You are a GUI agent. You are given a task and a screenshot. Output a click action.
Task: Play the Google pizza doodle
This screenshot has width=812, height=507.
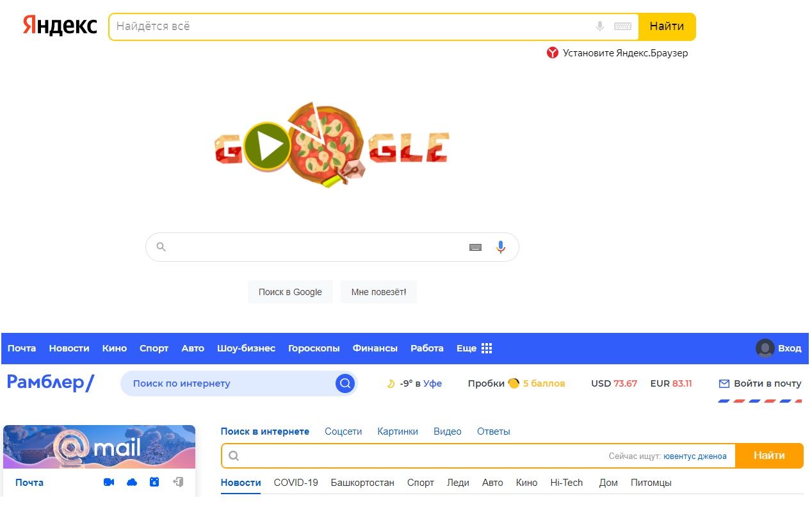pyautogui.click(x=266, y=147)
